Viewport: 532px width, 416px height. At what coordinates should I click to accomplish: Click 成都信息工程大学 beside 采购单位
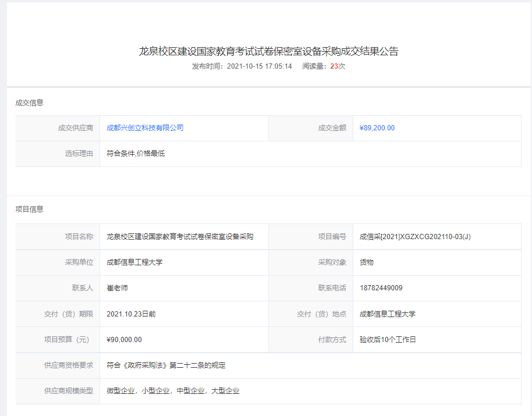[134, 262]
